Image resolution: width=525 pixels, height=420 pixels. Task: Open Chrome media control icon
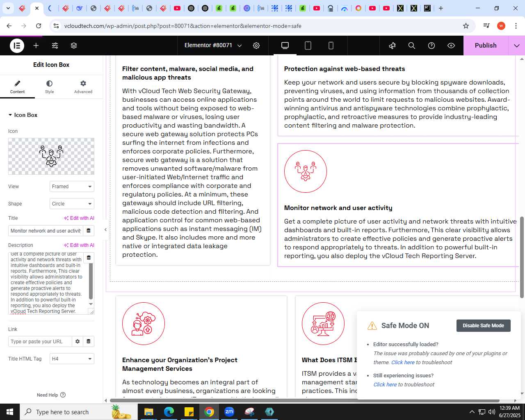(x=486, y=26)
